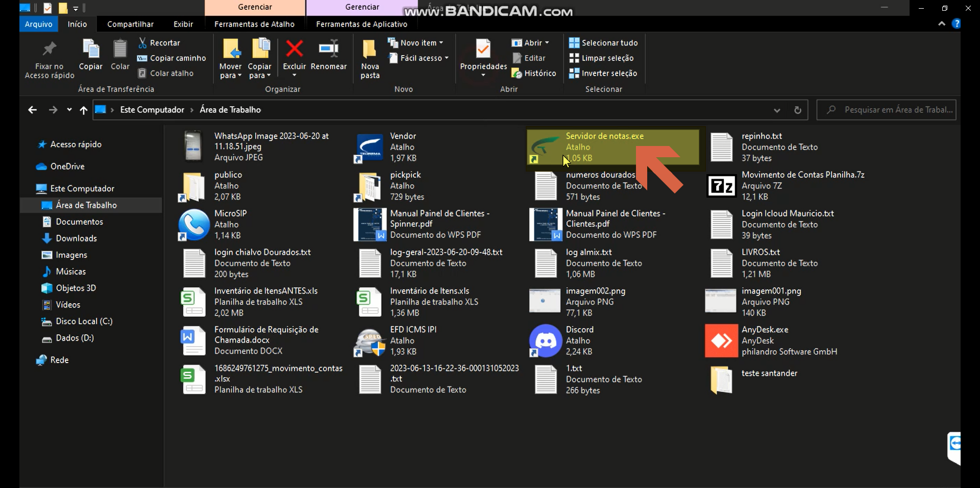Go up one folder level arrow

pos(84,110)
